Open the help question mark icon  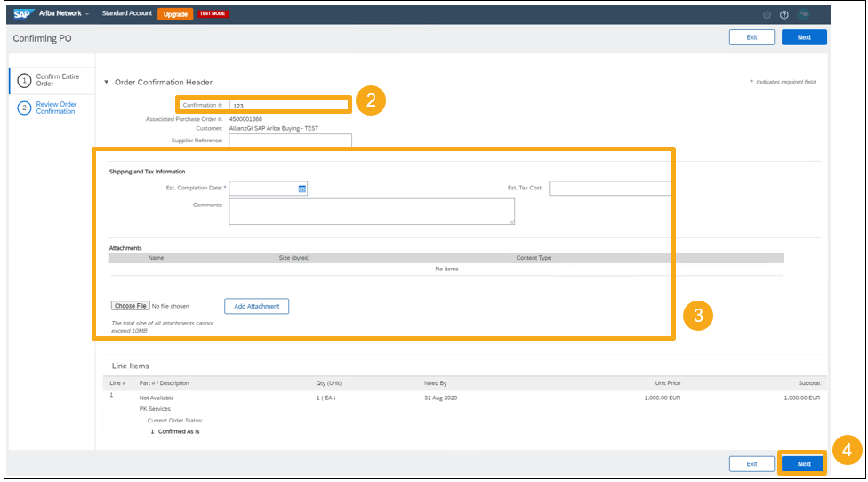[784, 15]
